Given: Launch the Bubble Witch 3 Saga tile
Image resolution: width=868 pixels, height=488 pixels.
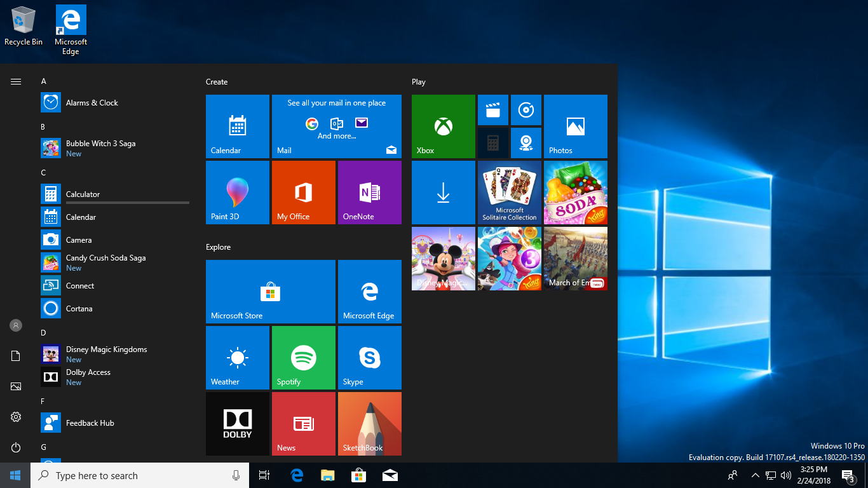Looking at the screenshot, I should click(510, 259).
